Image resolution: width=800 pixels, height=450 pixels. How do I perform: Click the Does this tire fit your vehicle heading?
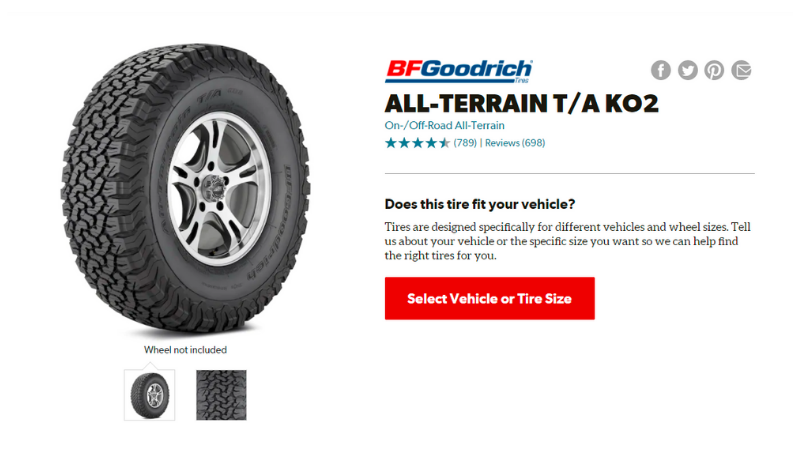click(480, 204)
